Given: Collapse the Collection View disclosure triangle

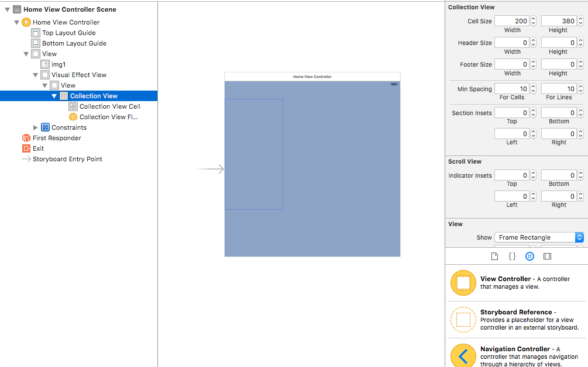Looking at the screenshot, I should coord(54,96).
